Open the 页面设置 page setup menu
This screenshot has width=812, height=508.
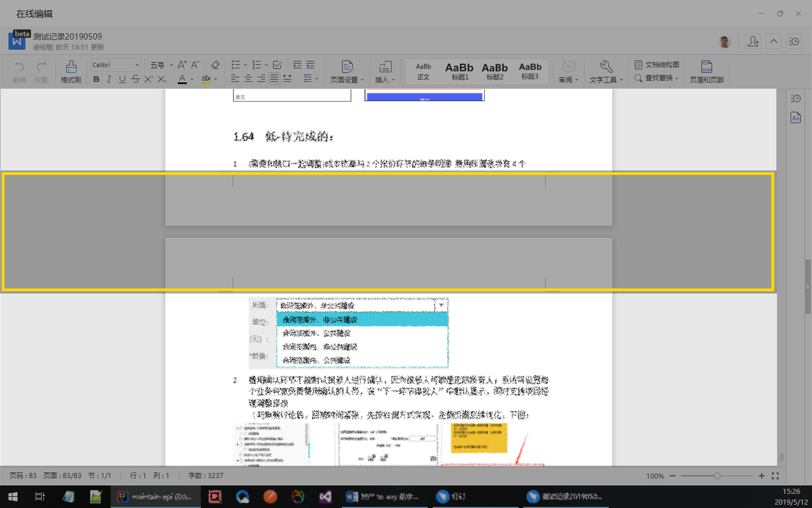(347, 72)
